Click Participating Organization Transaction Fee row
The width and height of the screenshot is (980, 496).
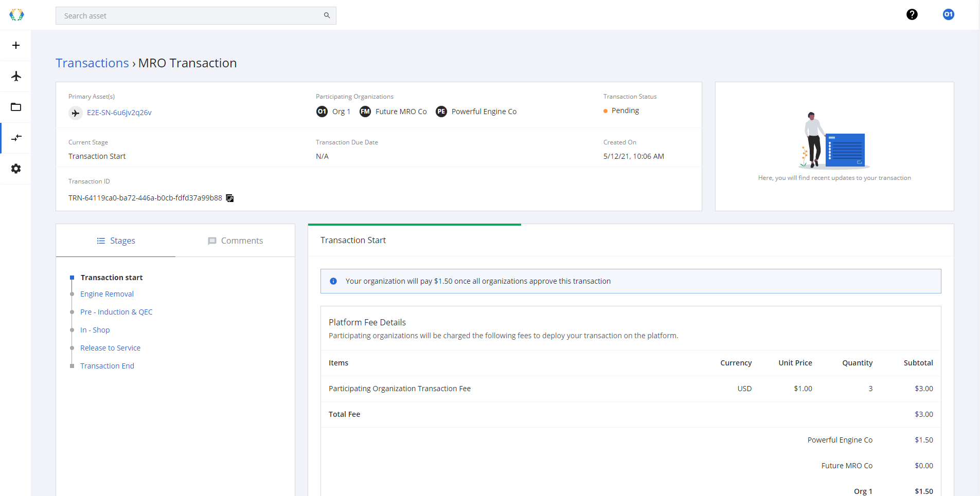click(631, 389)
